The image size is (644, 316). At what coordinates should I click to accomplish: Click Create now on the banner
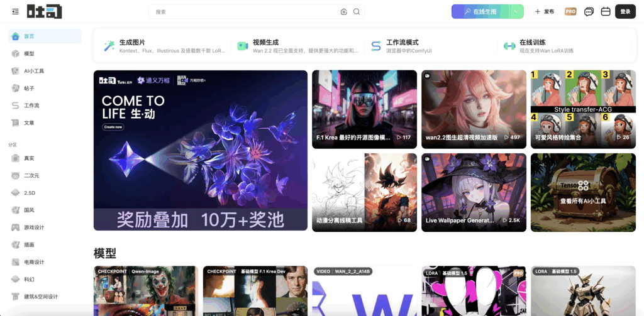tap(113, 127)
